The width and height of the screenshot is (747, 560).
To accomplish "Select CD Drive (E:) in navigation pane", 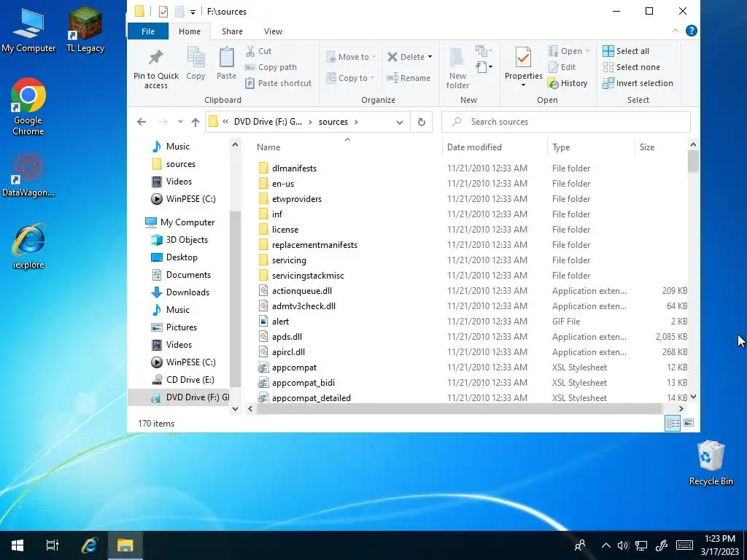I will [x=190, y=379].
